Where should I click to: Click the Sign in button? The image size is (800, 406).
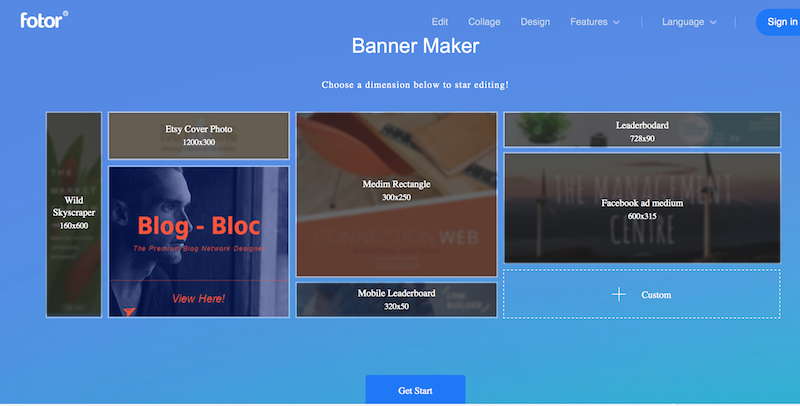(x=780, y=22)
